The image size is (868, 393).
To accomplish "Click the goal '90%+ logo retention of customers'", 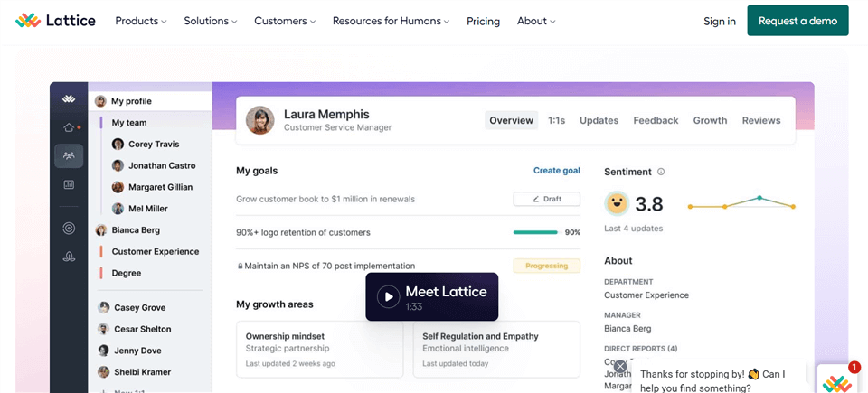I will [304, 232].
